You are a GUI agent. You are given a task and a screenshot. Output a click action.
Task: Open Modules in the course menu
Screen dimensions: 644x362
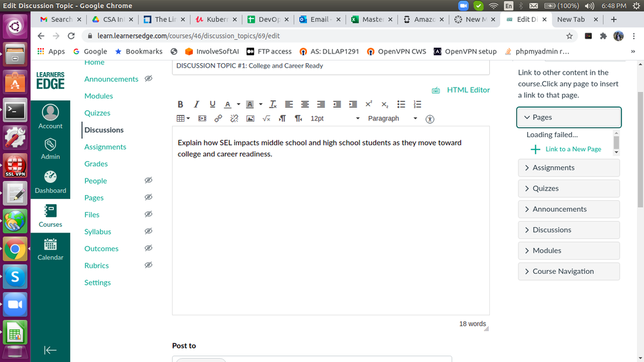(x=99, y=96)
